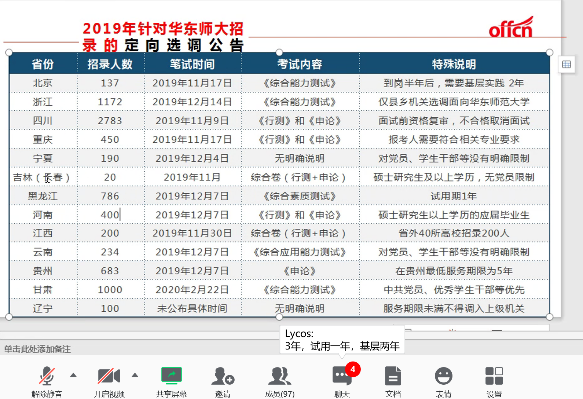Image resolution: width=583 pixels, height=399 pixels.
Task: Select the 省份 header cell
Action: click(x=43, y=64)
